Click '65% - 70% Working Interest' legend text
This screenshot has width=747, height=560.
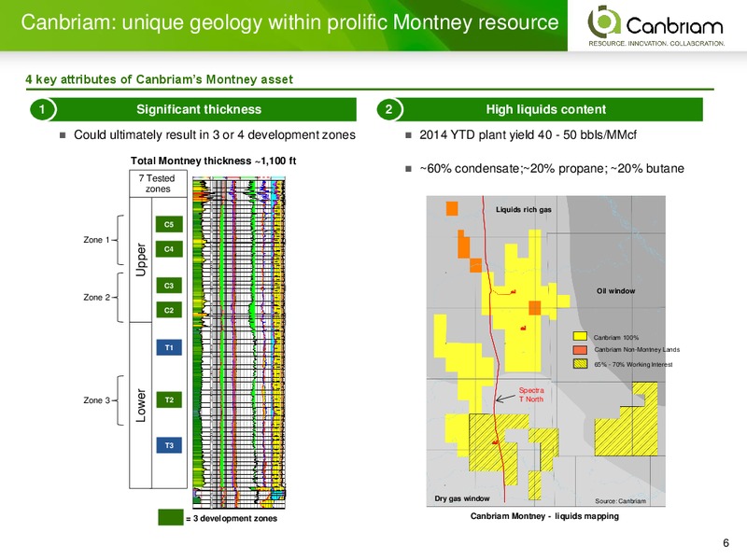click(633, 365)
